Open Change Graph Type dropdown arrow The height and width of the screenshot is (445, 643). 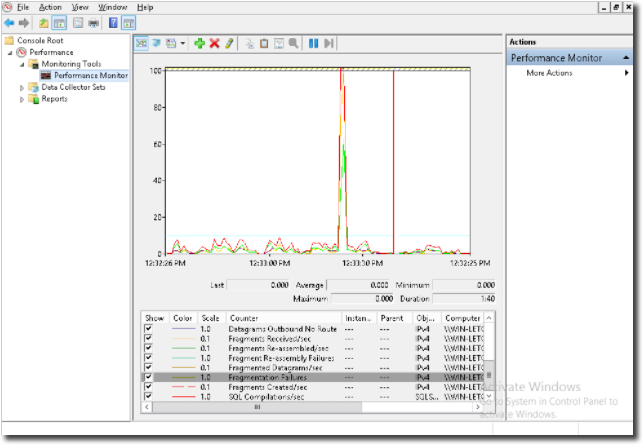(182, 43)
